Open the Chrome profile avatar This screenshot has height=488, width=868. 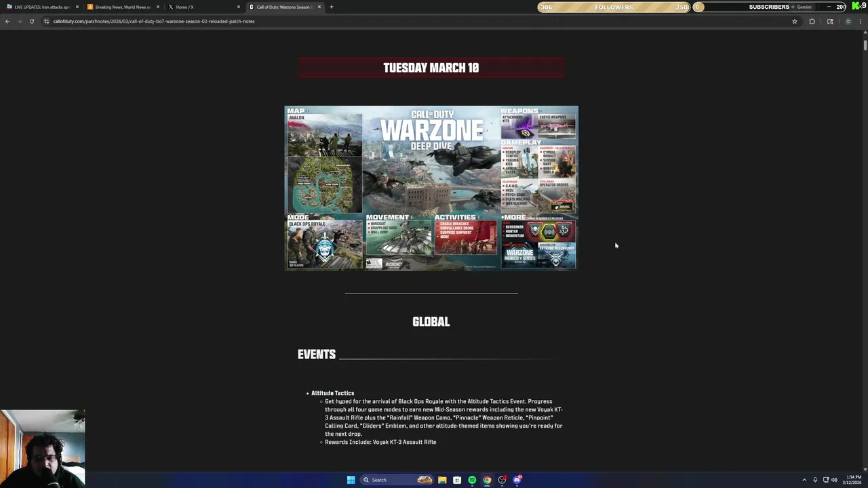(x=848, y=21)
